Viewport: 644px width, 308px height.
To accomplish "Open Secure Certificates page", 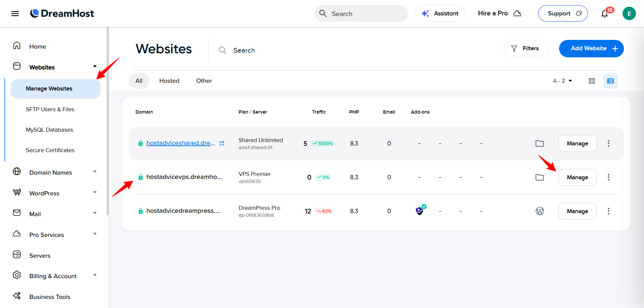I will click(x=50, y=150).
